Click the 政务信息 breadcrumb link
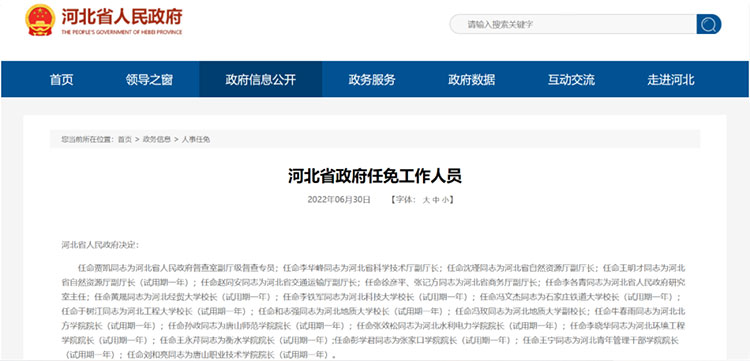 156,140
